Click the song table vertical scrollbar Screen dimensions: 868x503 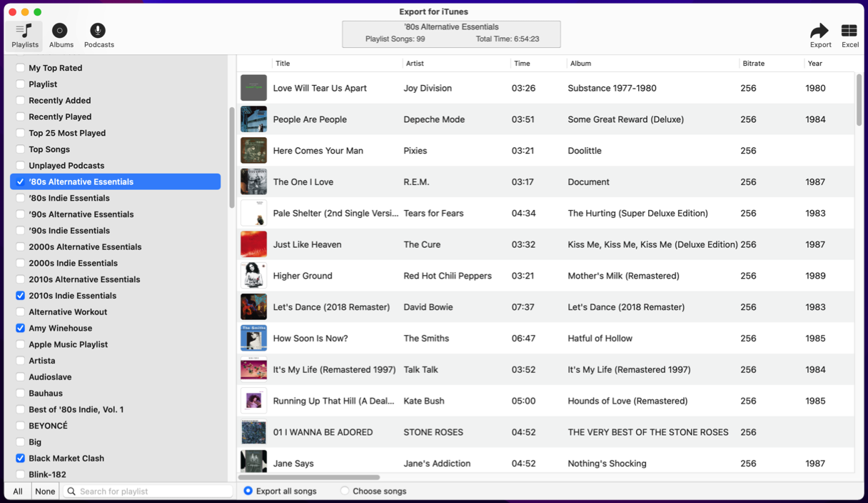[859, 100]
